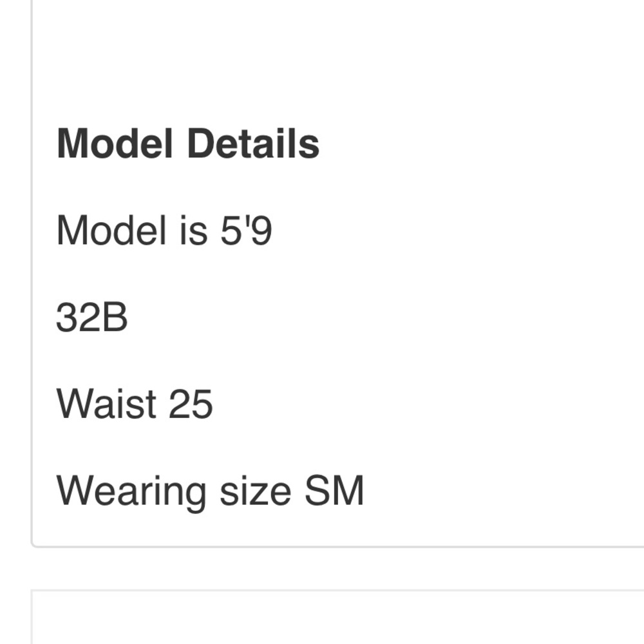Click the word "size" in the last line
Viewport: 644px width, 644px height.
click(256, 492)
